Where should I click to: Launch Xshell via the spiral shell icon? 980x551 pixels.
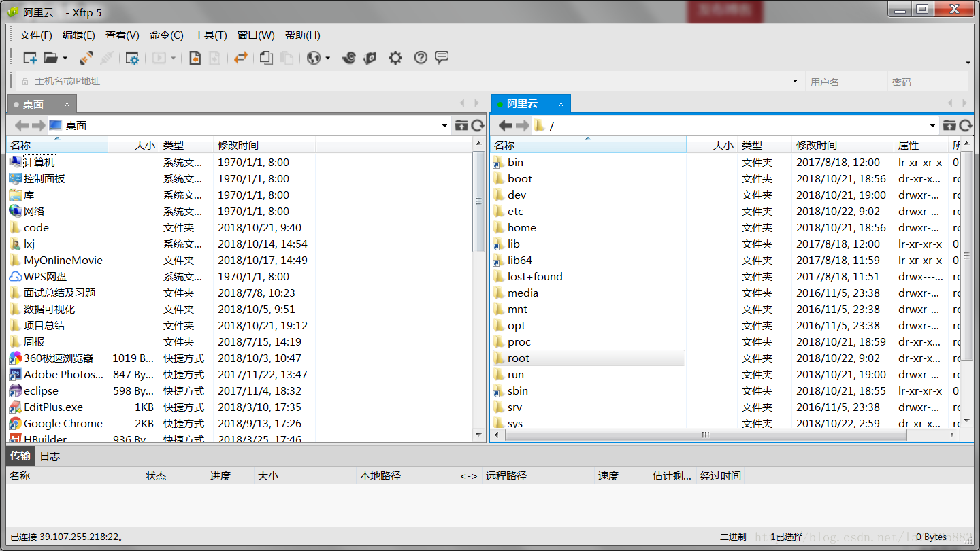349,59
